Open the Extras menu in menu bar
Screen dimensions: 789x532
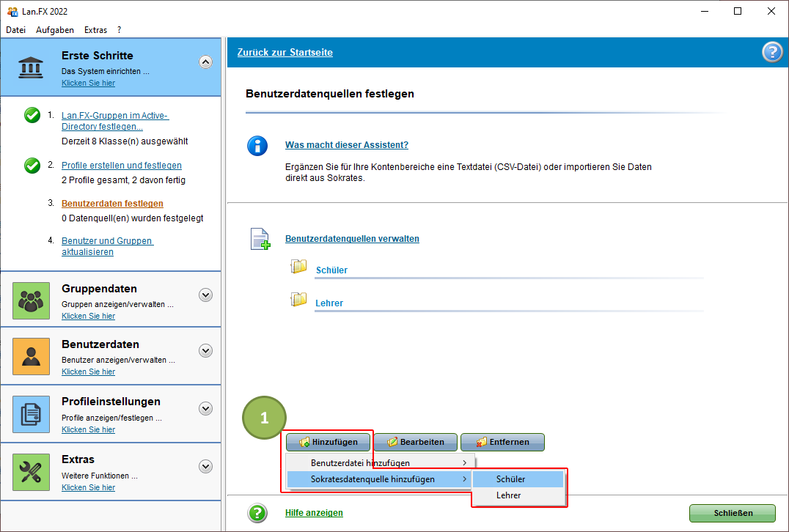(x=95, y=29)
